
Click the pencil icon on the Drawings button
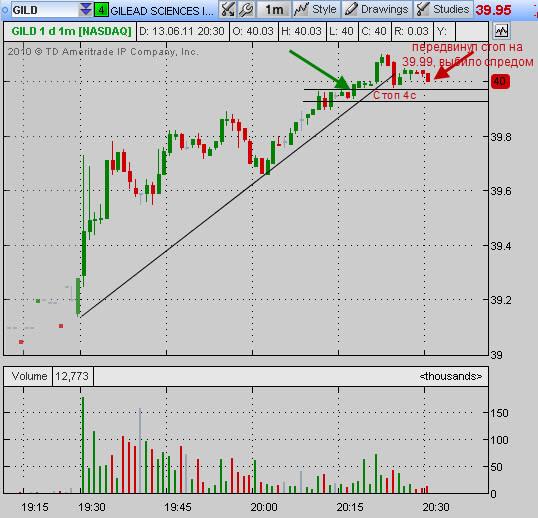coord(351,9)
